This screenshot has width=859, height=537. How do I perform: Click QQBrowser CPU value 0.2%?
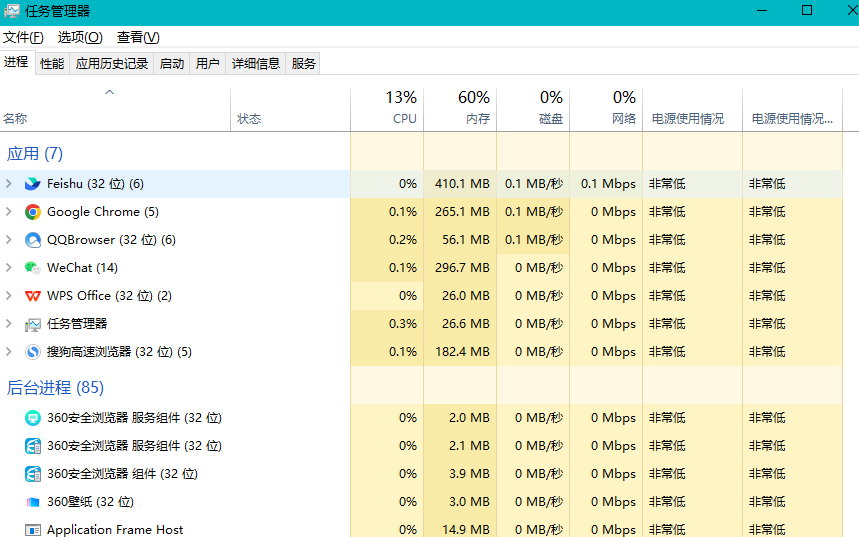[403, 239]
